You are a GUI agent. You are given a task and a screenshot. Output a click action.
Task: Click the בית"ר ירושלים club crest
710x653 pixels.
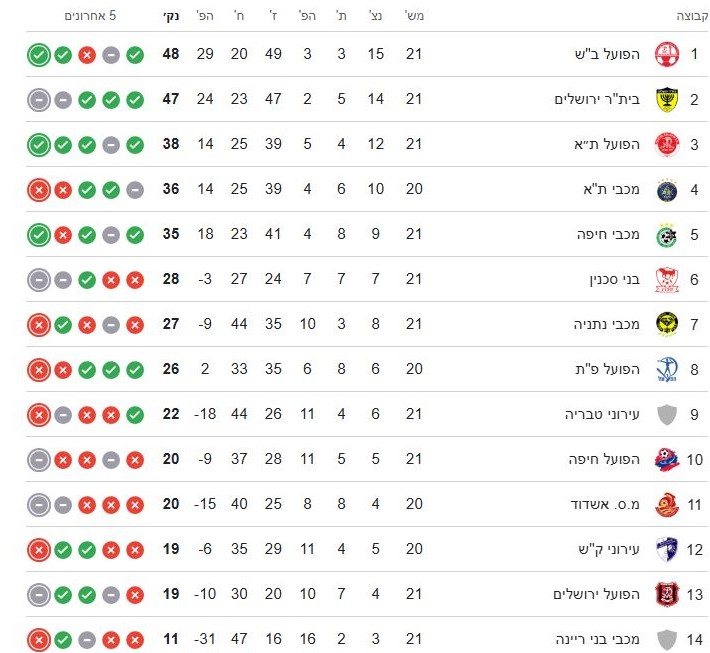click(x=665, y=100)
